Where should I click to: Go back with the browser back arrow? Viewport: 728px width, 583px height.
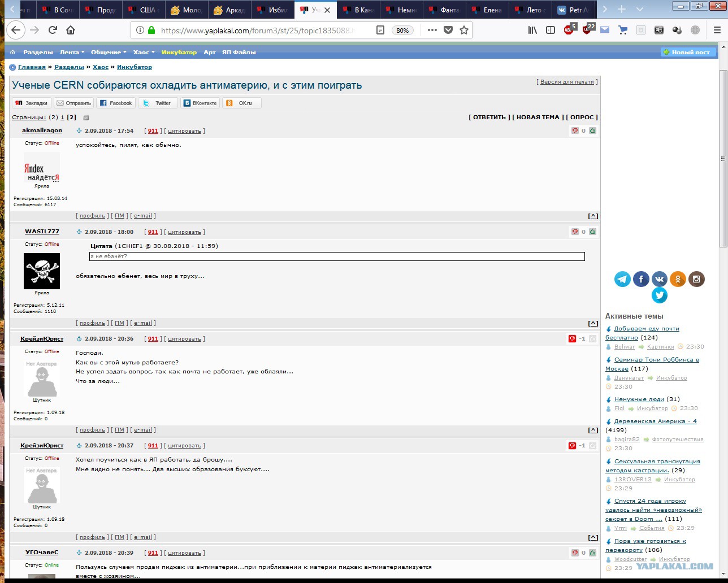pyautogui.click(x=15, y=30)
